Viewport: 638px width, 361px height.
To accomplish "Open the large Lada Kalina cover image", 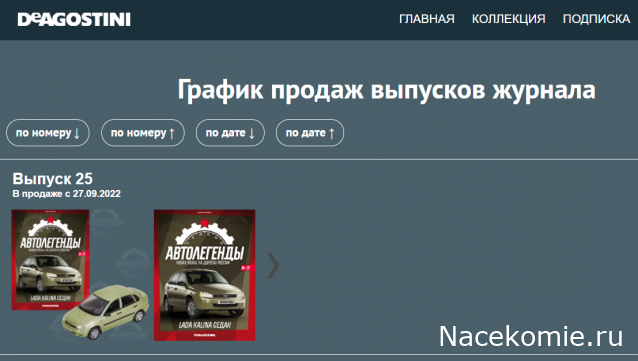I will tap(204, 275).
